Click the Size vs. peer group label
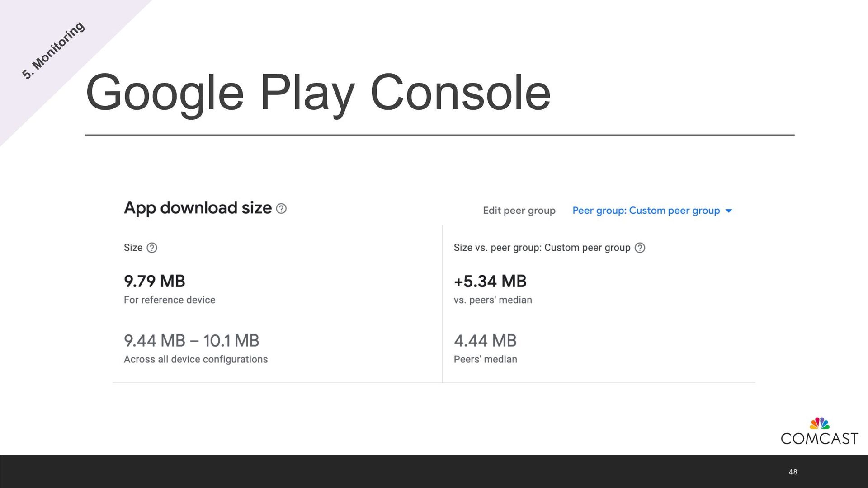The height and width of the screenshot is (488, 868). (x=542, y=248)
